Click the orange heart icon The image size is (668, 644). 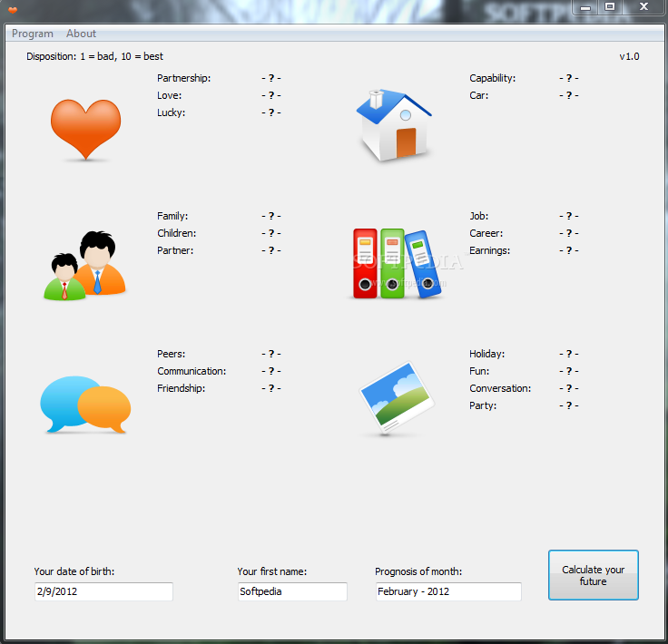coord(85,130)
